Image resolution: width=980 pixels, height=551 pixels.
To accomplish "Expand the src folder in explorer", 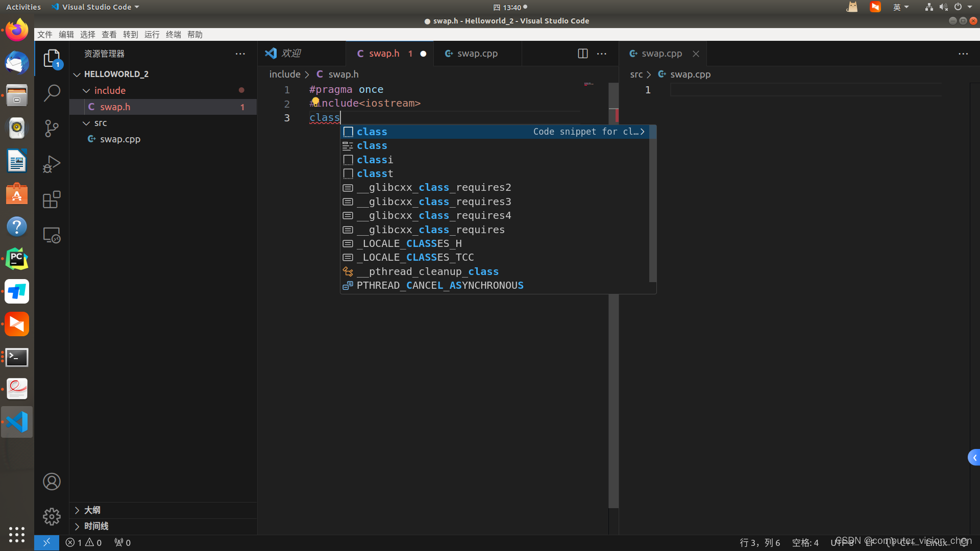I will (100, 122).
